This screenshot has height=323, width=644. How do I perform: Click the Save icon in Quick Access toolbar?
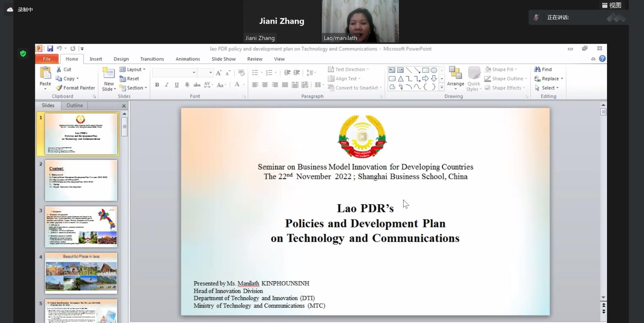[x=50, y=49]
